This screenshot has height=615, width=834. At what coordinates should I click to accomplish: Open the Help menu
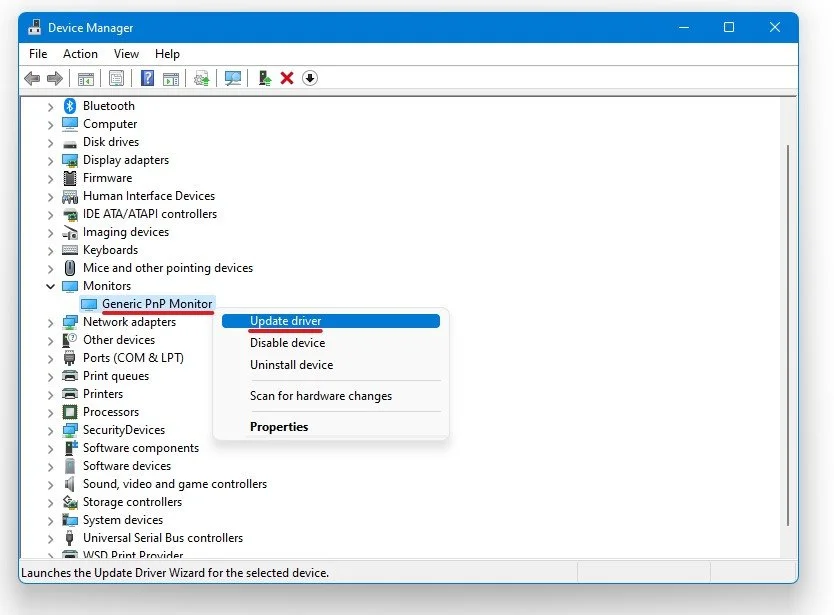tap(167, 54)
